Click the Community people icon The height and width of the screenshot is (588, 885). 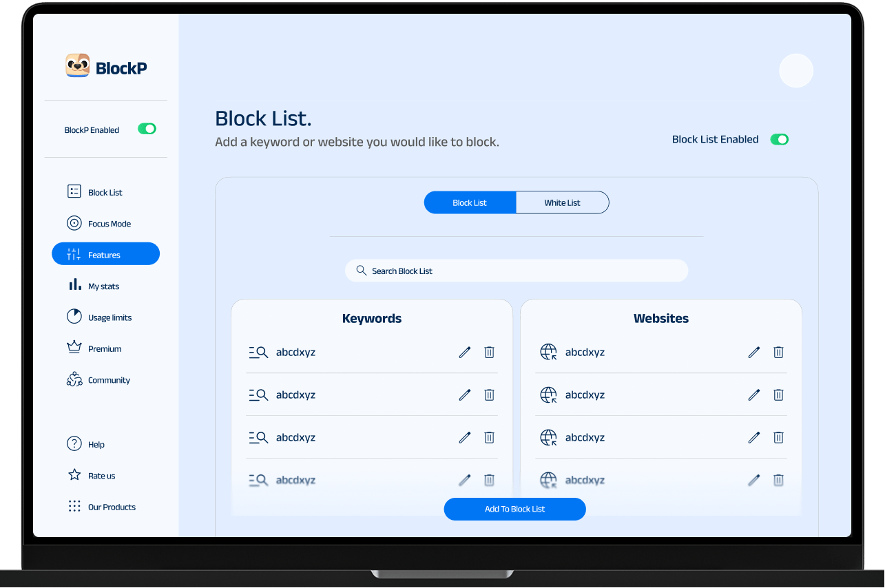(74, 379)
